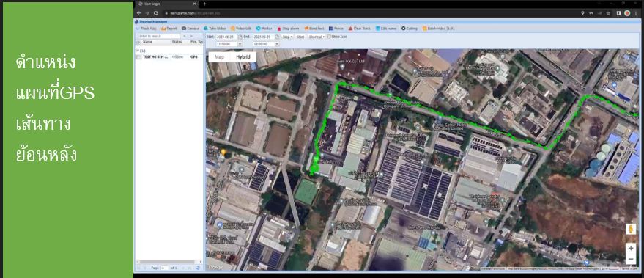Screen dimensions: 644x278
Task: Select the Hybrid map view
Action: tap(243, 56)
